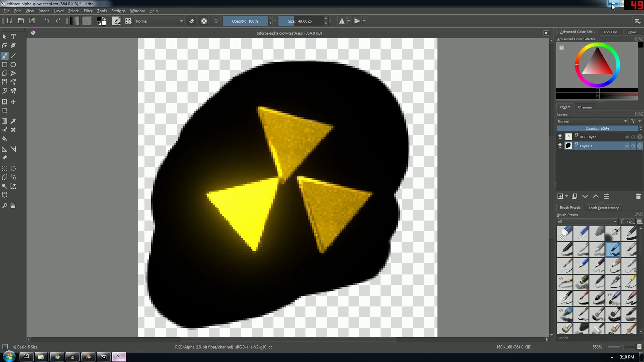This screenshot has height=362, width=644.
Task: Select the Line tool
Action: (13, 56)
